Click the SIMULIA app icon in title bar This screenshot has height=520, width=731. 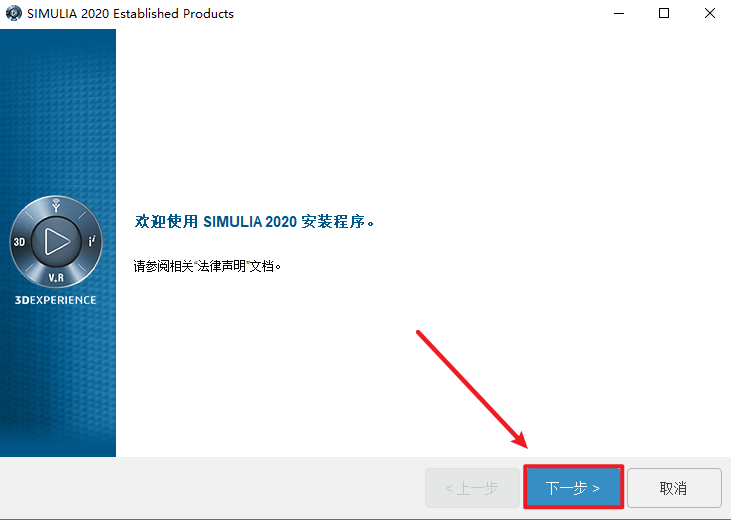14,13
